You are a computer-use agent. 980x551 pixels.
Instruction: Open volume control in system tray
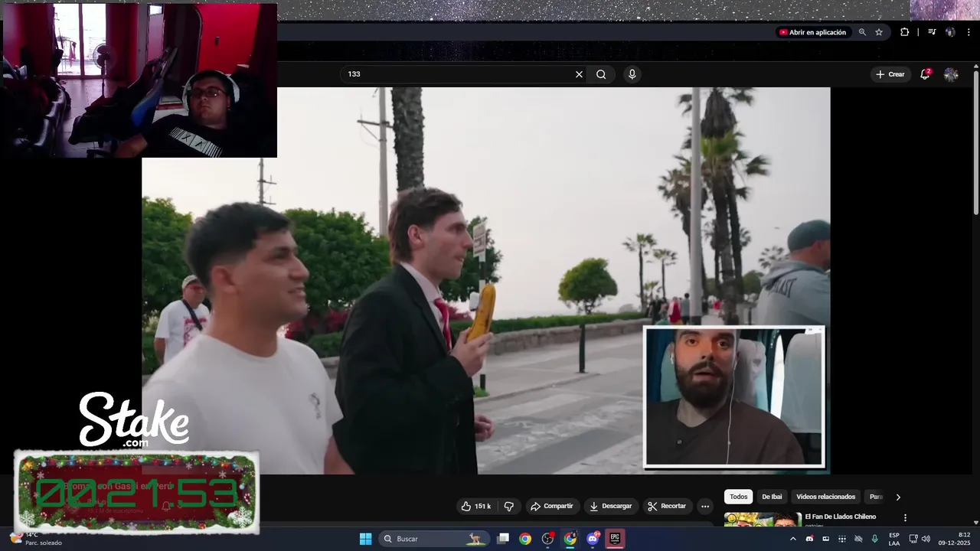tap(926, 539)
